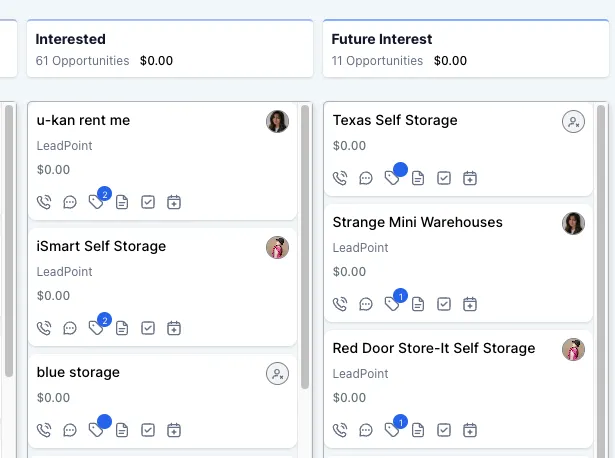Click the phone call icon on u-kan rent me card
Image resolution: width=615 pixels, height=458 pixels.
[x=44, y=202]
